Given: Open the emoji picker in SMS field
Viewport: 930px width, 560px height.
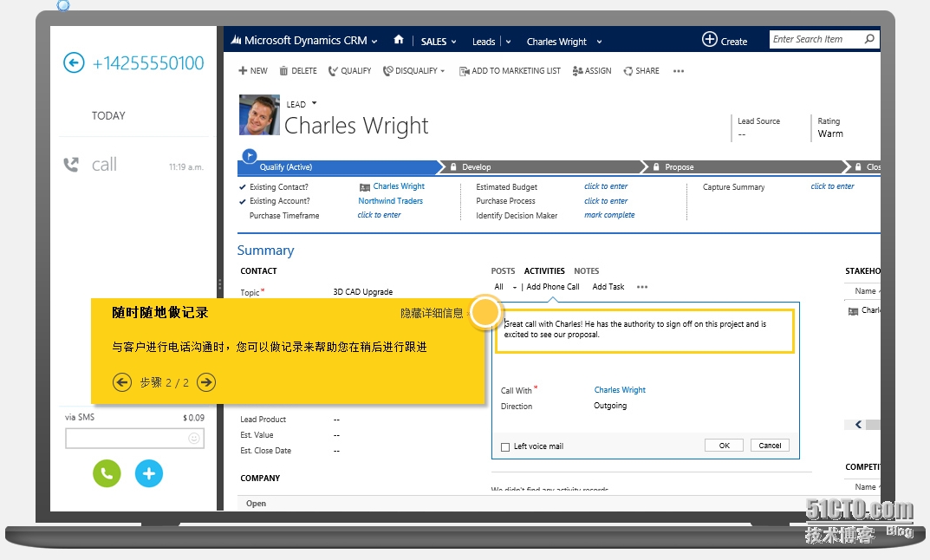Looking at the screenshot, I should pos(194,439).
